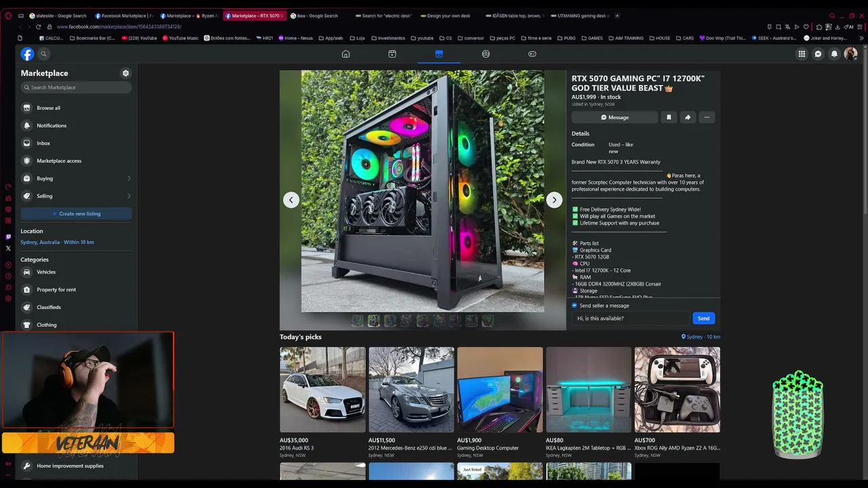Save the listing with the bookmark icon
The width and height of the screenshot is (868, 488).
[669, 117]
